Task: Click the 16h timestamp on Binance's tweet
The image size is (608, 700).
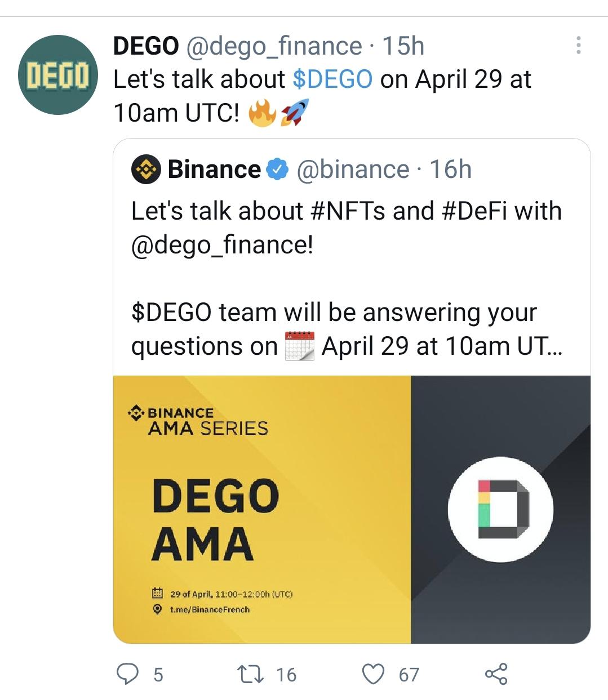Action: click(x=451, y=168)
